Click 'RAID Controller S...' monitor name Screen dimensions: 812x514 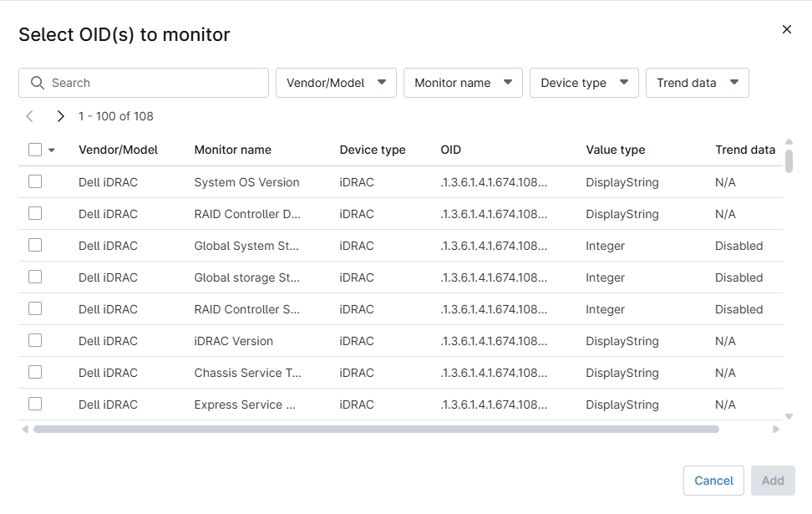[247, 309]
